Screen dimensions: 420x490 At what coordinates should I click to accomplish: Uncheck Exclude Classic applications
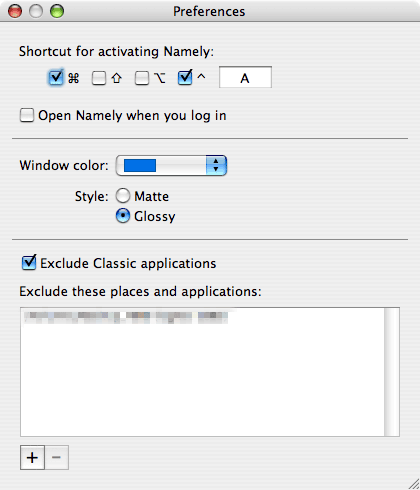point(29,263)
